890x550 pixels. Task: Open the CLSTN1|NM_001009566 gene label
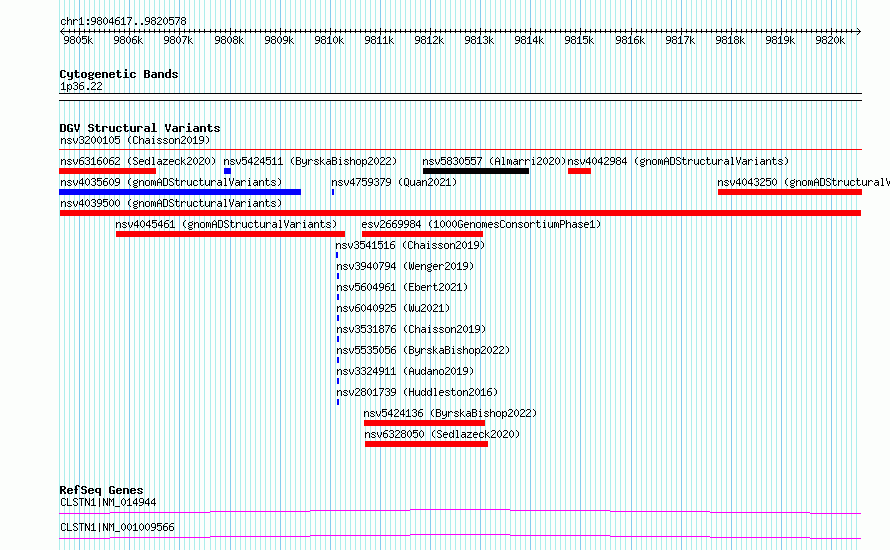point(117,527)
